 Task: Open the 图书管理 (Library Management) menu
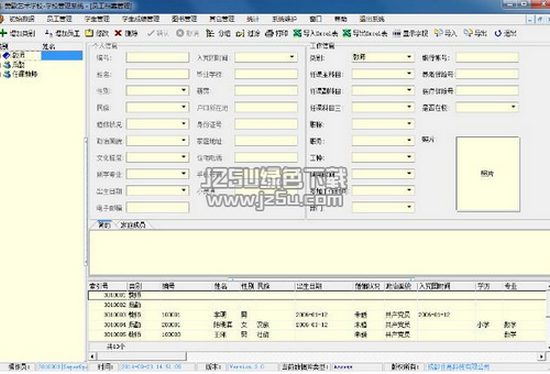[185, 19]
